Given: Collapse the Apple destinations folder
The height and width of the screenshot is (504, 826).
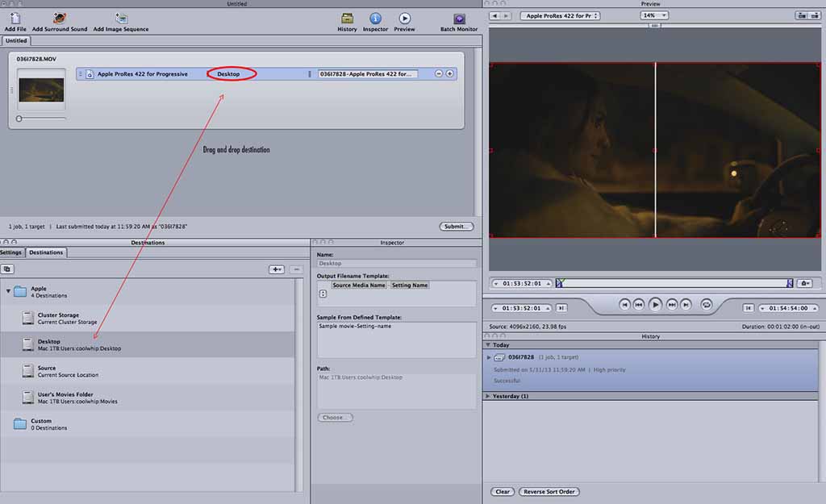Looking at the screenshot, I should [9, 291].
